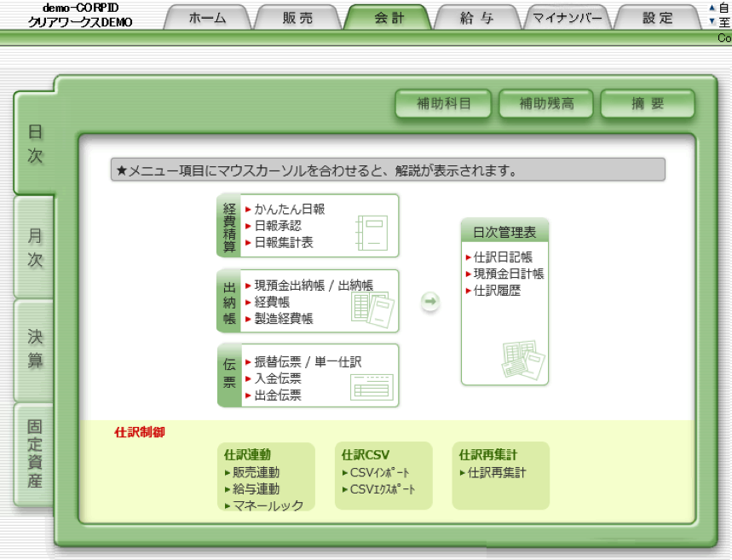732x560 pixels.
Task: Click the red arrow bullet before 仕訳日記帳
Action: (468, 257)
